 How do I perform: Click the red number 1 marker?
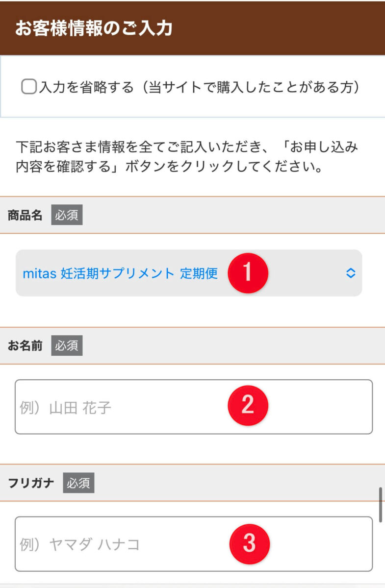(x=248, y=273)
